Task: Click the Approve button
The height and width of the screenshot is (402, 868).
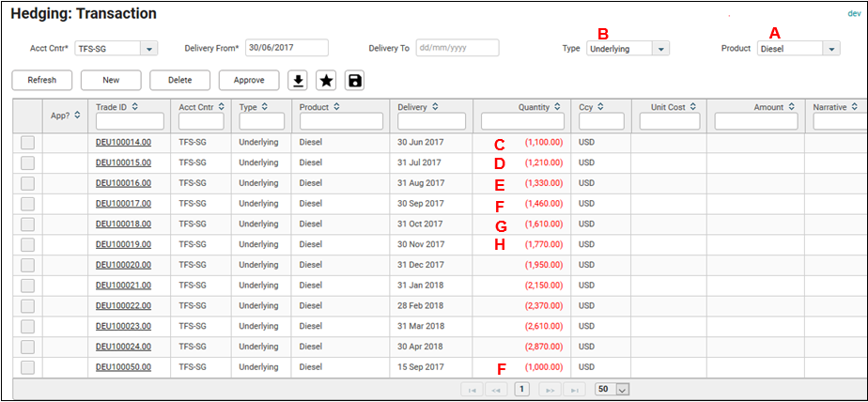Action: tap(248, 81)
